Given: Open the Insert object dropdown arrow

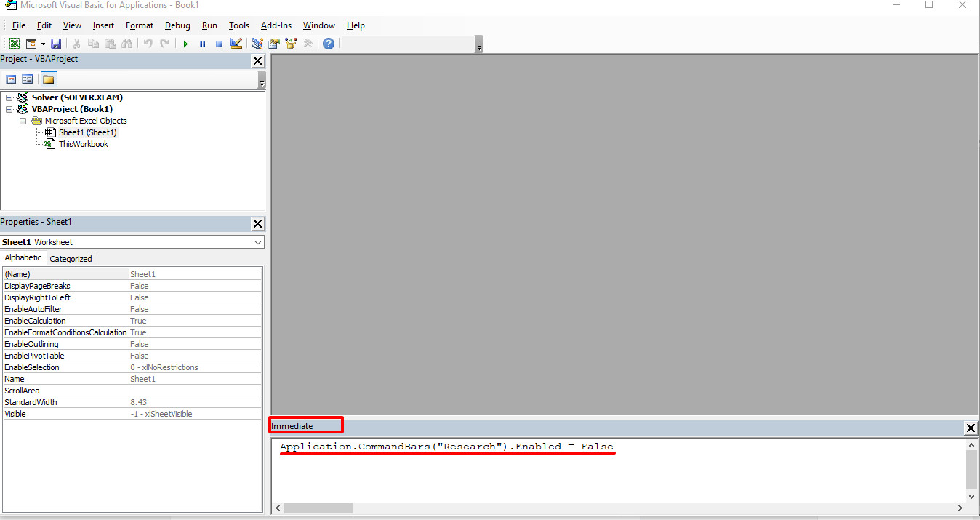Looking at the screenshot, I should [43, 44].
